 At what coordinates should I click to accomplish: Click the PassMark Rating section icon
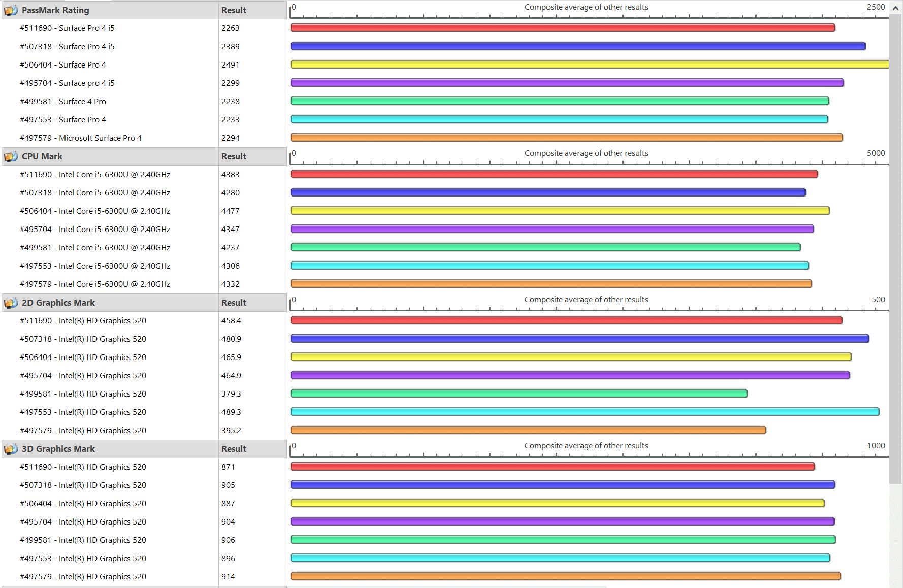click(x=11, y=10)
